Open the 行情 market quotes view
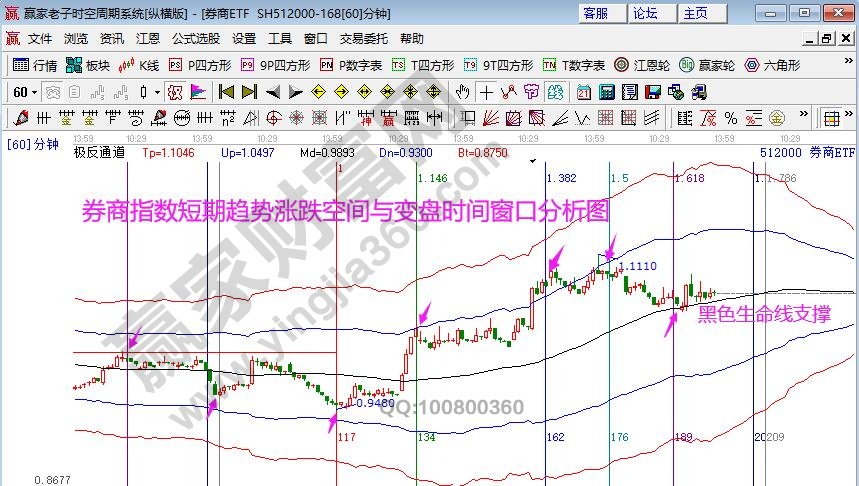This screenshot has height=486, width=859. (x=35, y=65)
